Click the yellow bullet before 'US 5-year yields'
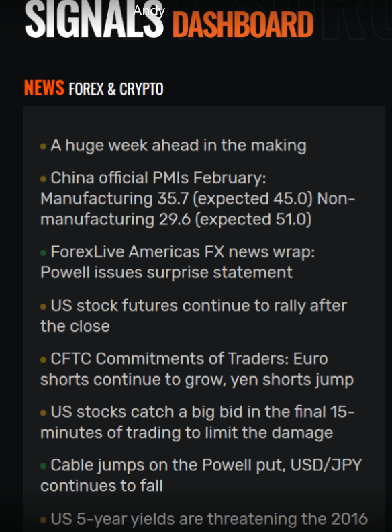392x532 pixels. click(43, 520)
